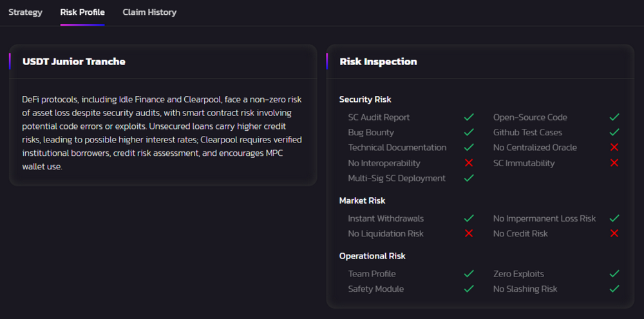
Task: Click the USDT Junior Tranche heading
Action: [x=73, y=62]
